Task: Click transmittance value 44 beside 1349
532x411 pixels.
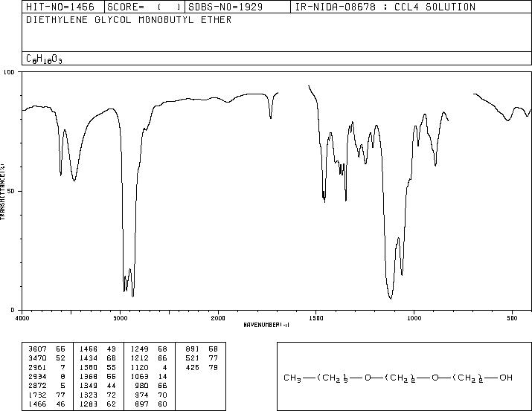Action: point(112,386)
